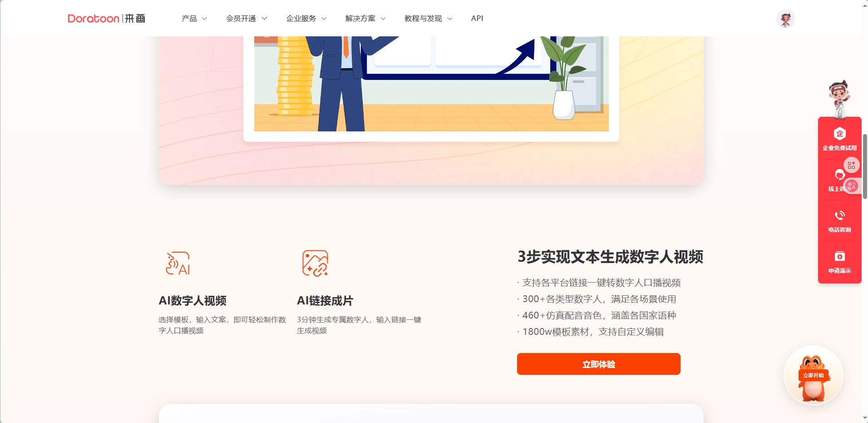Expand the 企业服务 dropdown menu
Viewport: 868px width, 423px height.
[x=306, y=18]
